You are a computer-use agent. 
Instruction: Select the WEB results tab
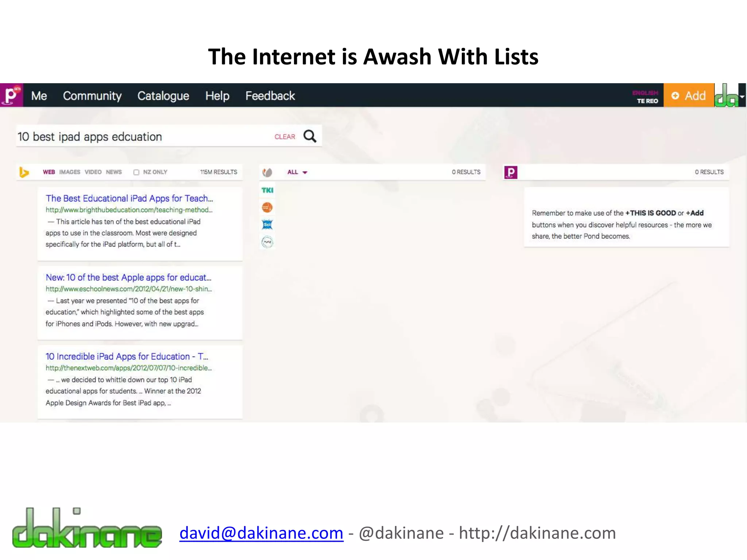49,172
